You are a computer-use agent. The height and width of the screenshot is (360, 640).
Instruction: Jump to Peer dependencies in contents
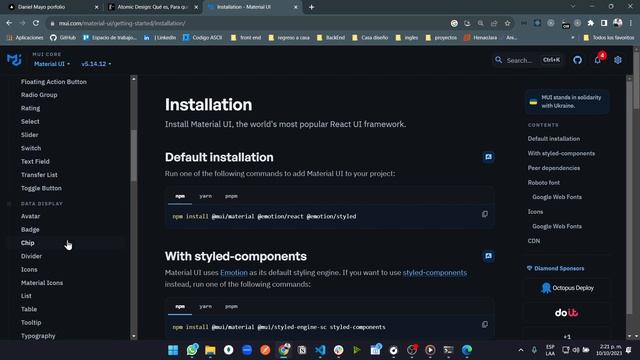click(x=553, y=168)
